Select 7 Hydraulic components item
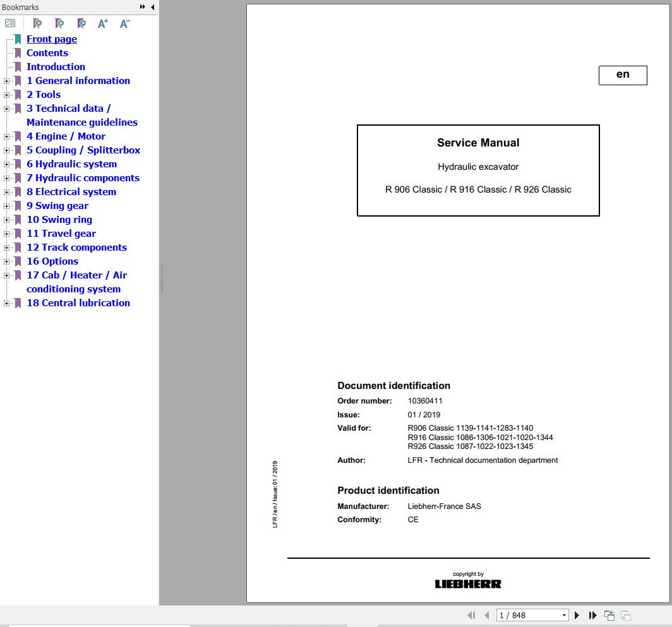The width and height of the screenshot is (672, 627). point(83,178)
